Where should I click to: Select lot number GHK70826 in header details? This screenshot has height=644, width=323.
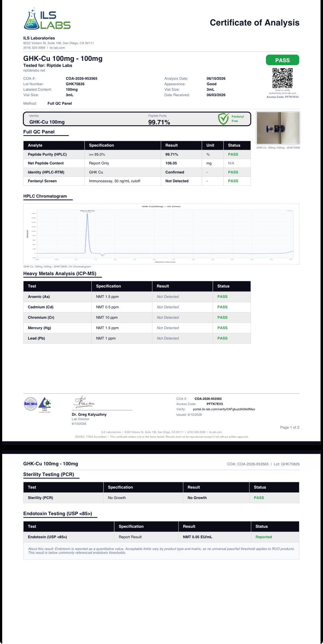pos(75,84)
